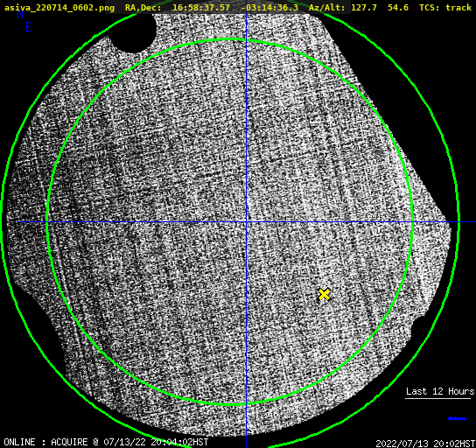Click the blue N north compass label
The height and width of the screenshot is (448, 476).
click(20, 14)
